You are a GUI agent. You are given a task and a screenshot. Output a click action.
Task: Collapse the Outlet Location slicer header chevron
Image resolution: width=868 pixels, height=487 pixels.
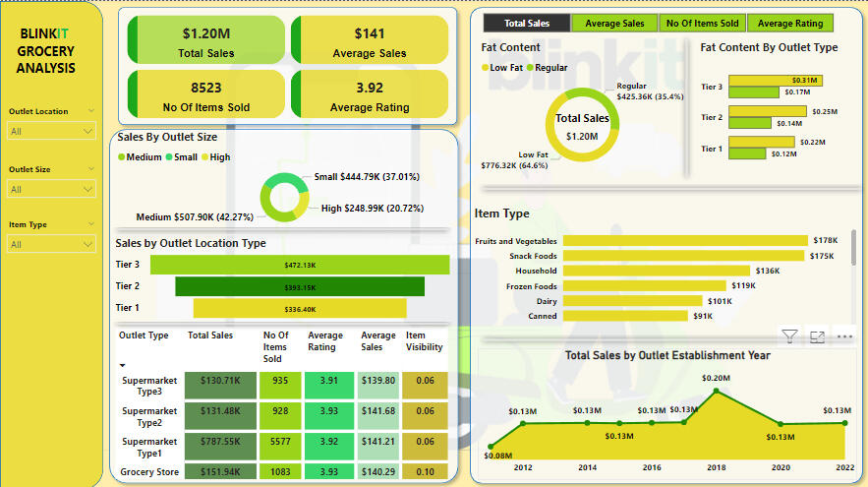coord(91,111)
